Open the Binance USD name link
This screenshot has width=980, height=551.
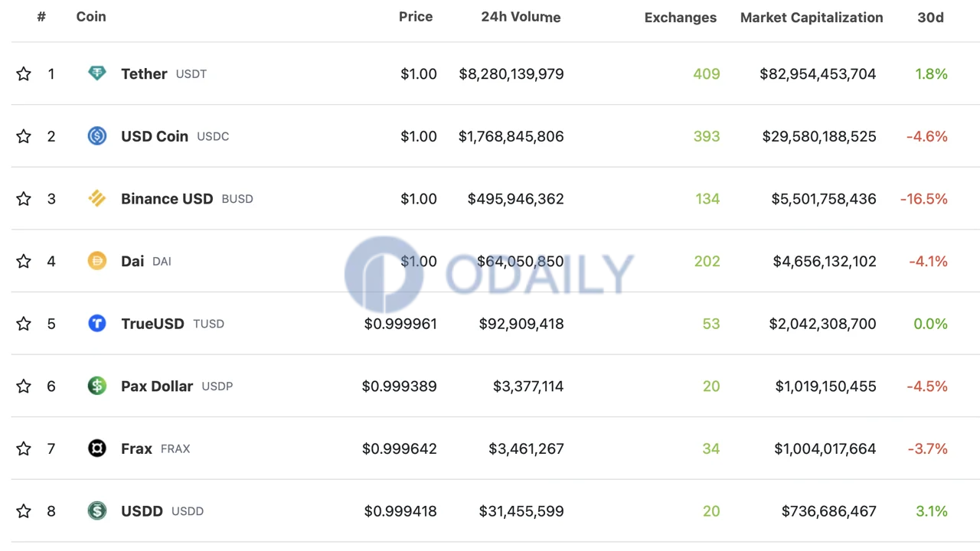pos(167,199)
